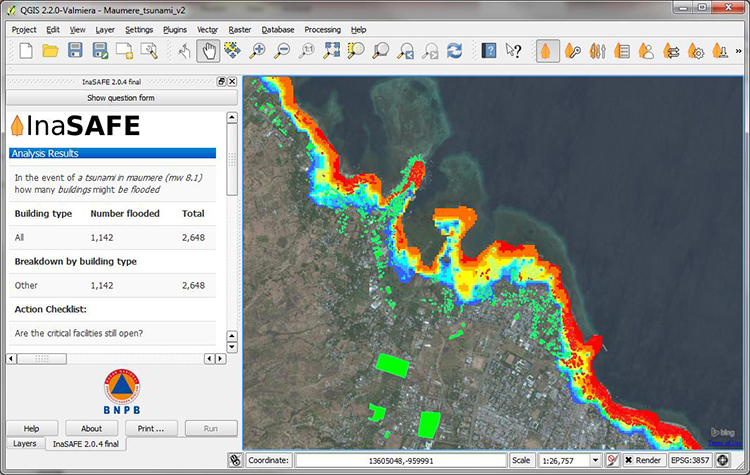Toggle mouse extents display in status bar
This screenshot has width=750, height=475.
(x=235, y=460)
